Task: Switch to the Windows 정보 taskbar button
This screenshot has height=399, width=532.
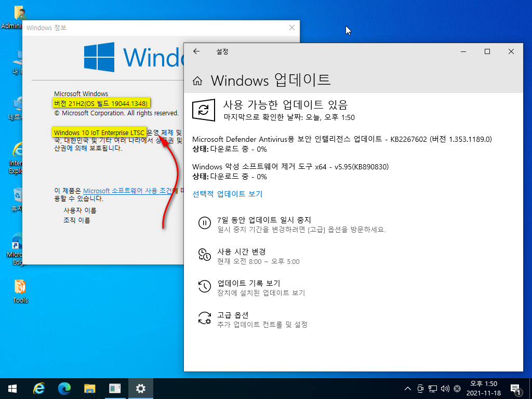Action: coord(115,389)
